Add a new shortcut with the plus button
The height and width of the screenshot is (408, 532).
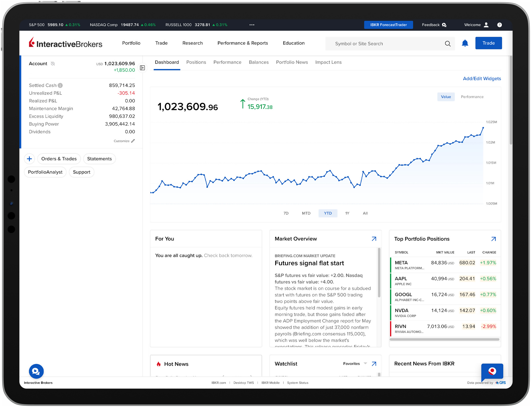(x=29, y=159)
